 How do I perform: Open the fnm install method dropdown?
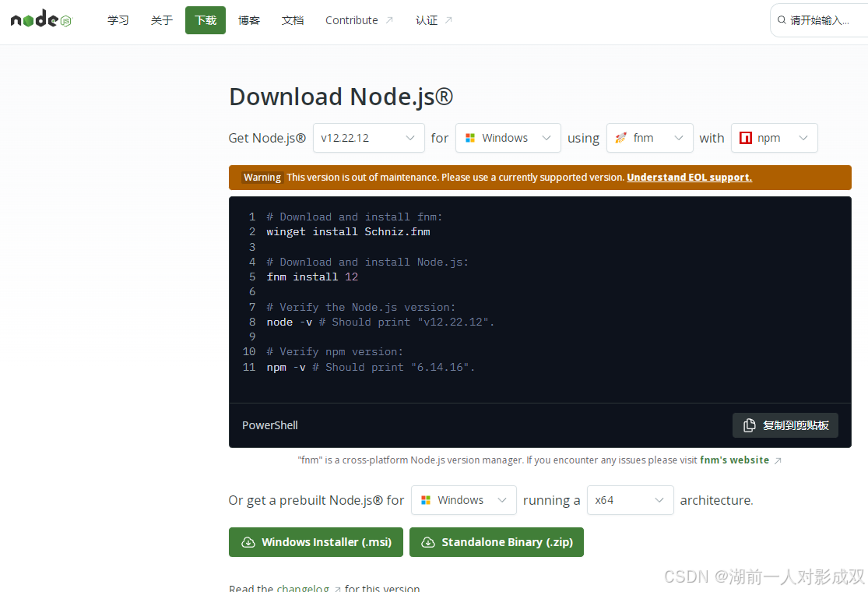[650, 138]
